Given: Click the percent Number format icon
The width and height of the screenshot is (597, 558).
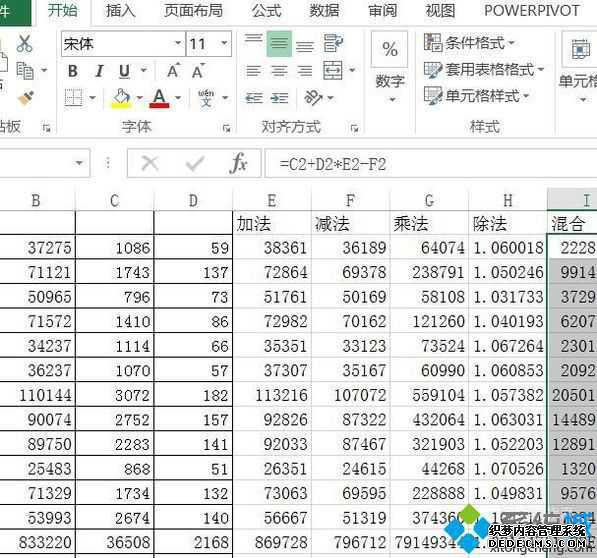Looking at the screenshot, I should click(x=389, y=49).
